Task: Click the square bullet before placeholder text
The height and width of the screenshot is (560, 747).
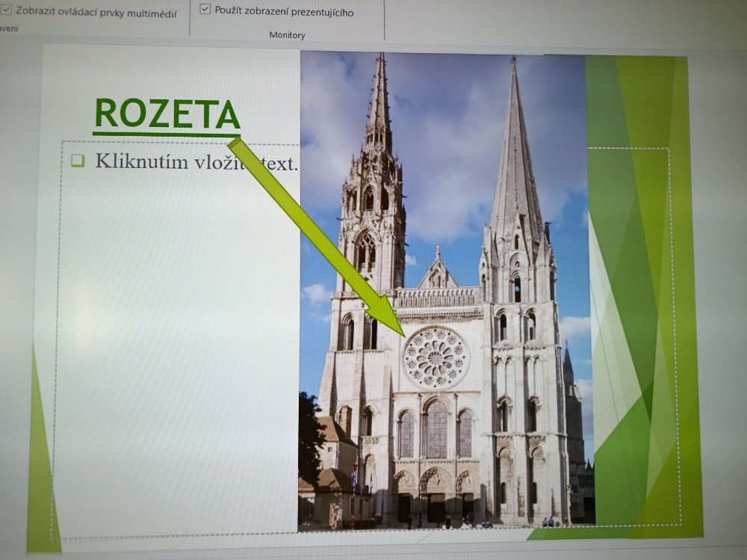Action: click(78, 160)
